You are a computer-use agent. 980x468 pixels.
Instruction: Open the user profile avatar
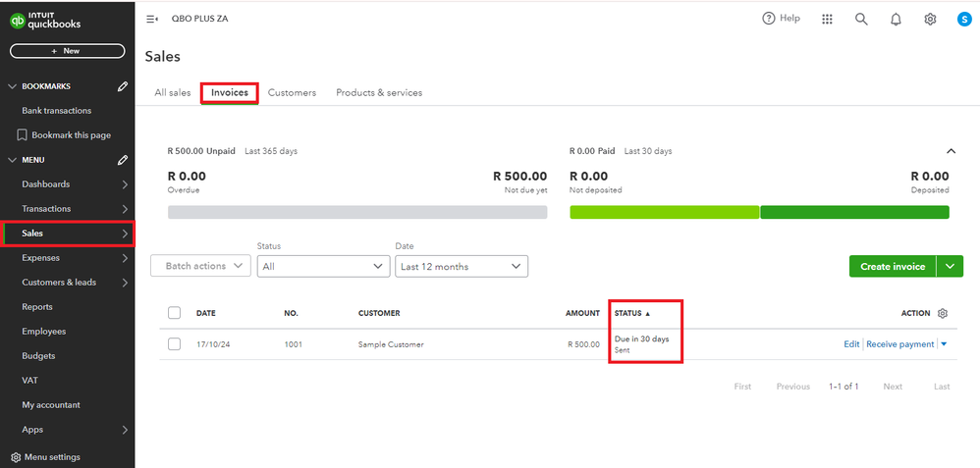964,19
